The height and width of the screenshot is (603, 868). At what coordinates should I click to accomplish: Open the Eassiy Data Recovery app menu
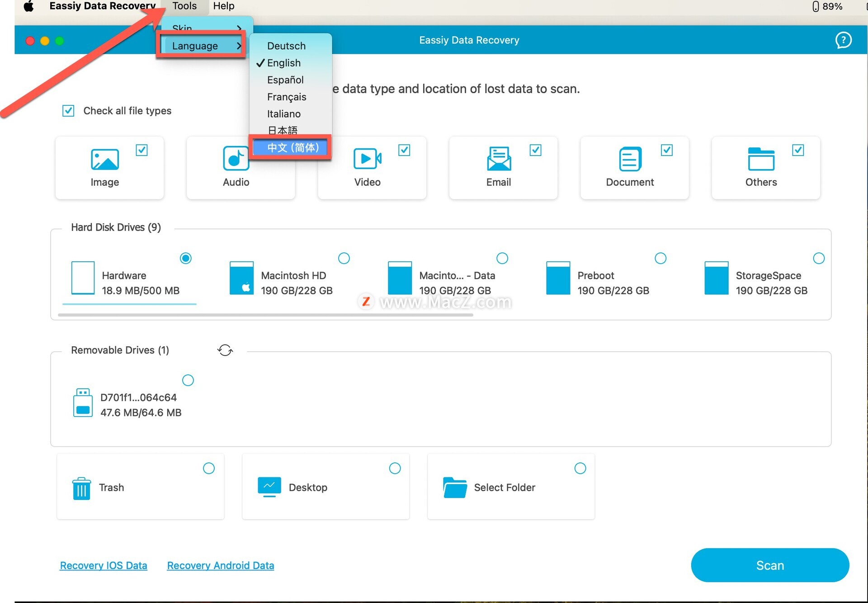103,6
